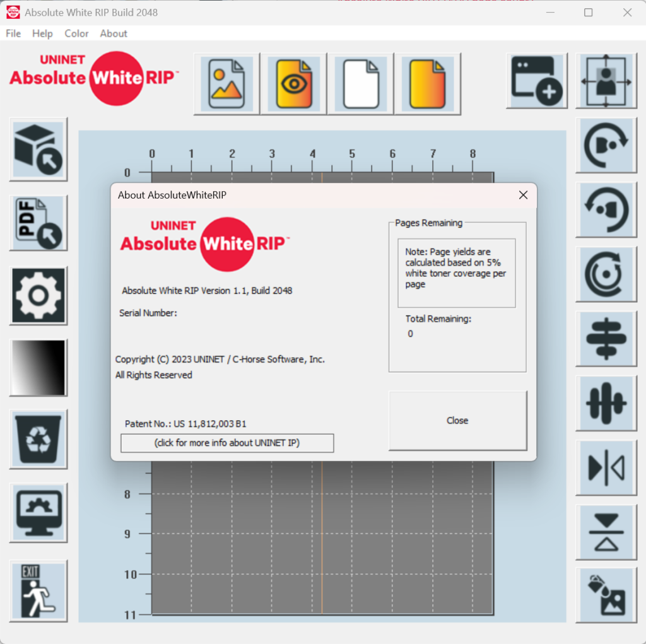Open the About menu
646x644 pixels.
point(114,33)
